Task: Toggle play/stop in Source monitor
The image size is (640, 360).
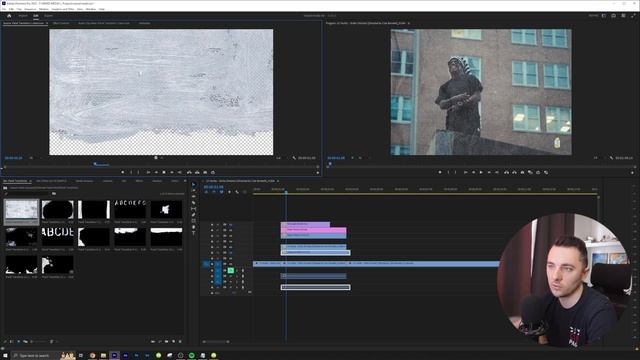Action: coord(164,172)
